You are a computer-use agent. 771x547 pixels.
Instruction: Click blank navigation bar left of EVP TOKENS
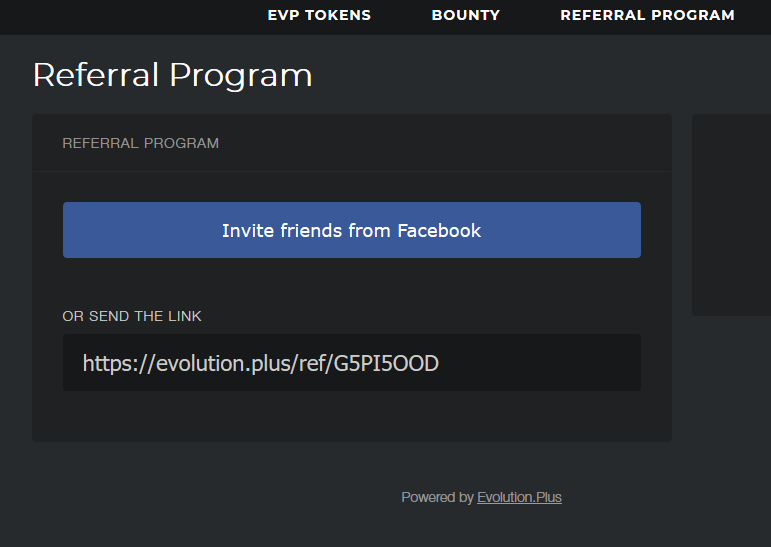coord(120,16)
